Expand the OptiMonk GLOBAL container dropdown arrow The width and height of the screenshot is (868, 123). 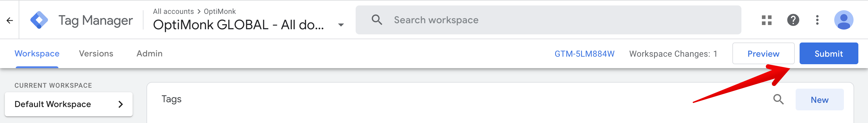pos(341,25)
